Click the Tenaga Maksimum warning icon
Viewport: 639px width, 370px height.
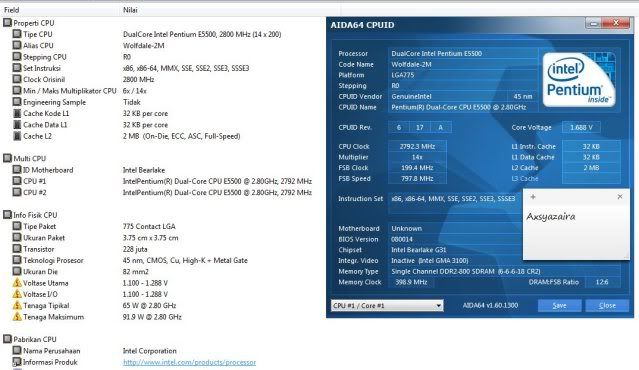[17, 317]
